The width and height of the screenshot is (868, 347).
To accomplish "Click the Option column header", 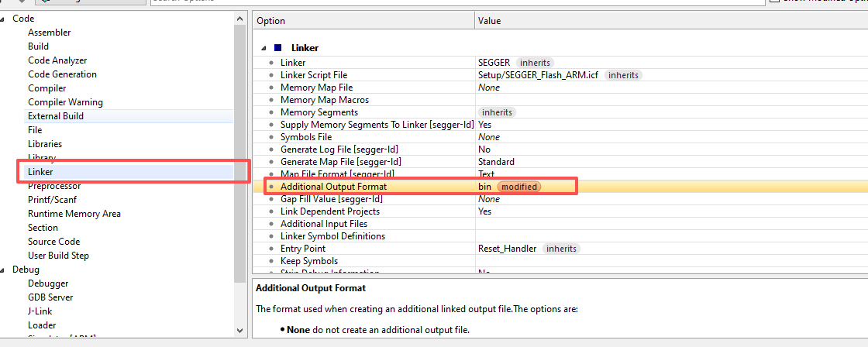I will (271, 21).
